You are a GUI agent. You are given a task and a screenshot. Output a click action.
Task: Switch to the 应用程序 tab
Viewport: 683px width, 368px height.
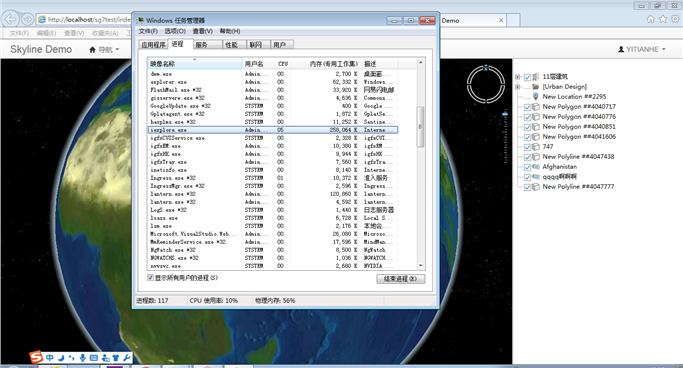[x=153, y=45]
